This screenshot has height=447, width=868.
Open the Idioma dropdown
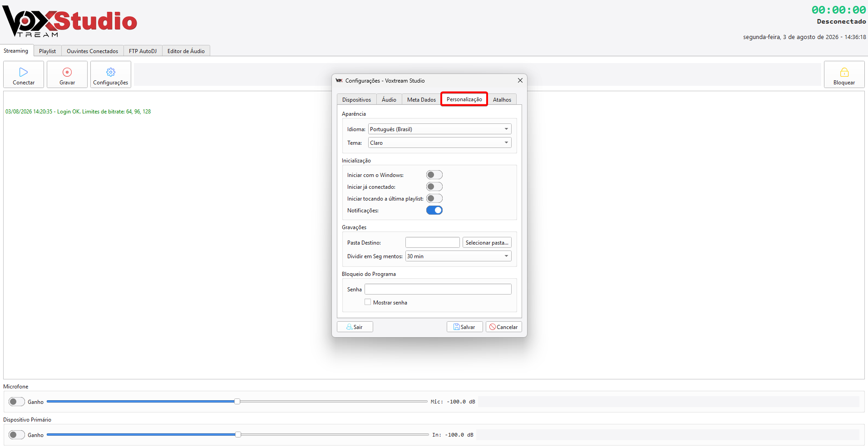(x=439, y=129)
